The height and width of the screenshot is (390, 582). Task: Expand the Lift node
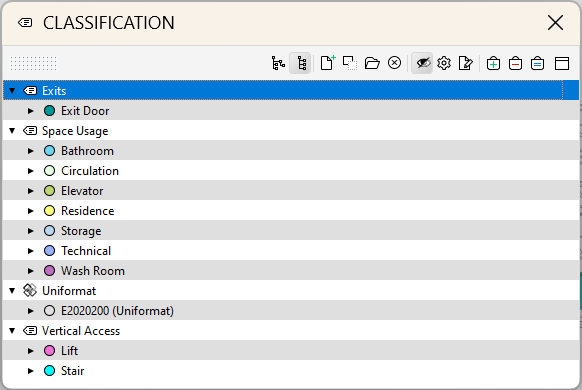(x=31, y=351)
